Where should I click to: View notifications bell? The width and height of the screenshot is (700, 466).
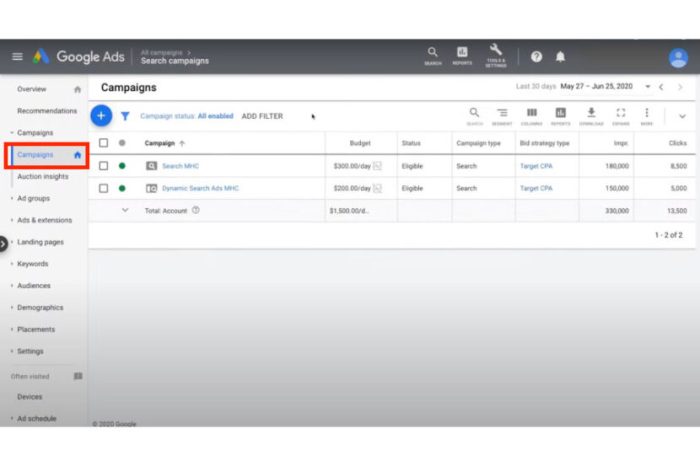click(x=560, y=57)
